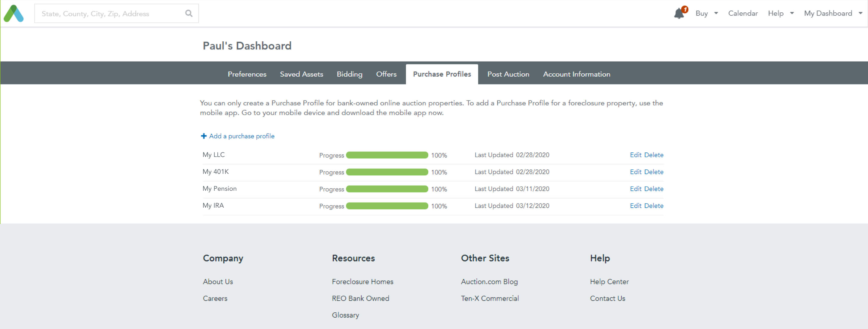Open Calendar in the top navigation
Image resolution: width=868 pixels, height=329 pixels.
pyautogui.click(x=743, y=14)
